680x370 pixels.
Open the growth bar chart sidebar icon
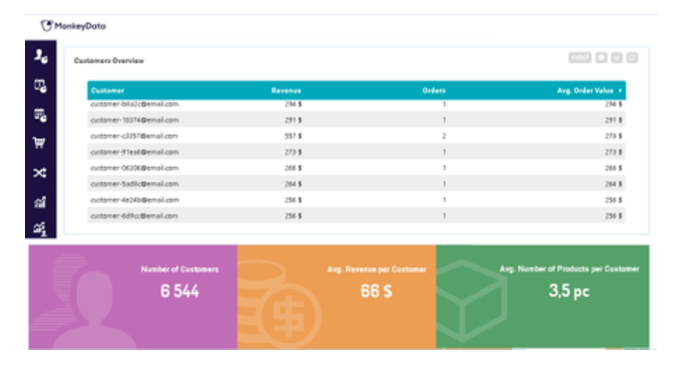(40, 202)
